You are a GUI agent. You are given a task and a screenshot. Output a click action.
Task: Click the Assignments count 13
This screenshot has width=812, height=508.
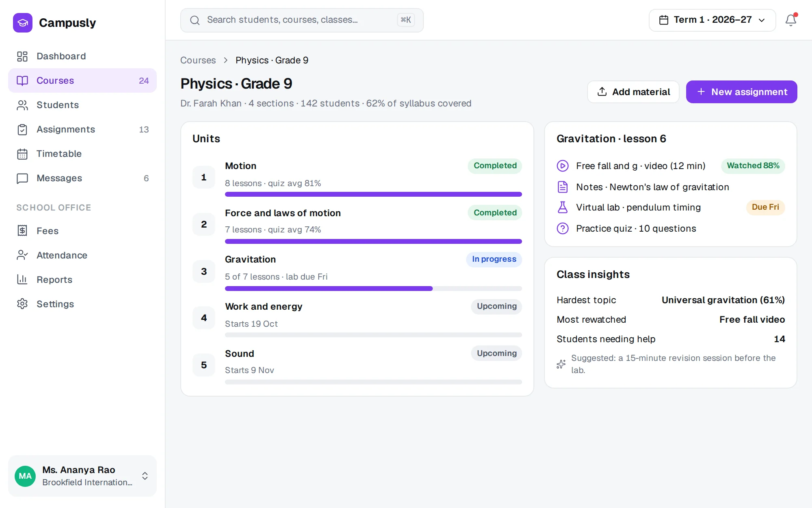click(x=144, y=129)
